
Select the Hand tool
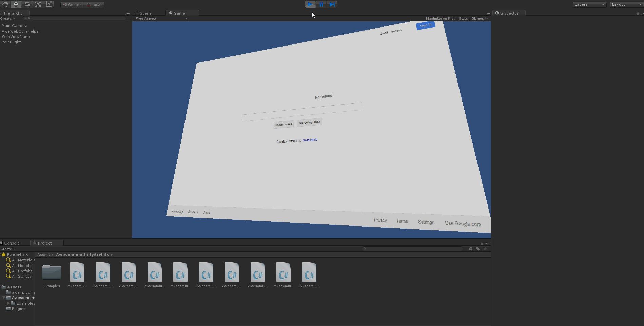point(5,4)
